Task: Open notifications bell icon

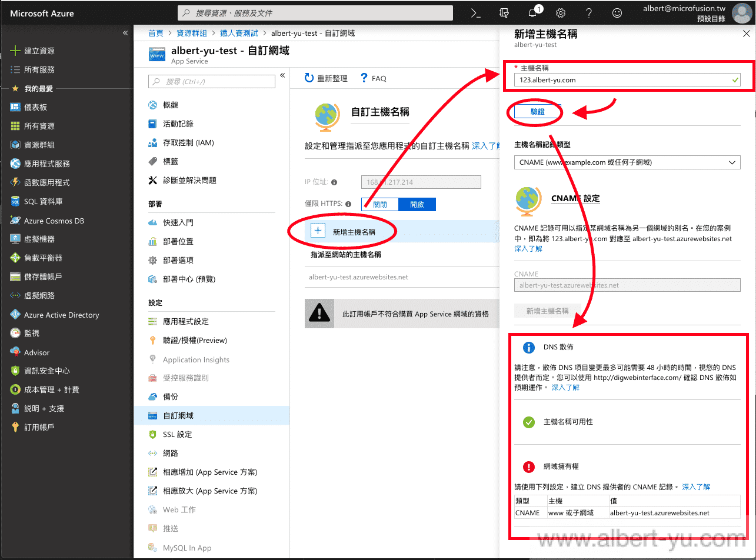Action: click(x=533, y=13)
